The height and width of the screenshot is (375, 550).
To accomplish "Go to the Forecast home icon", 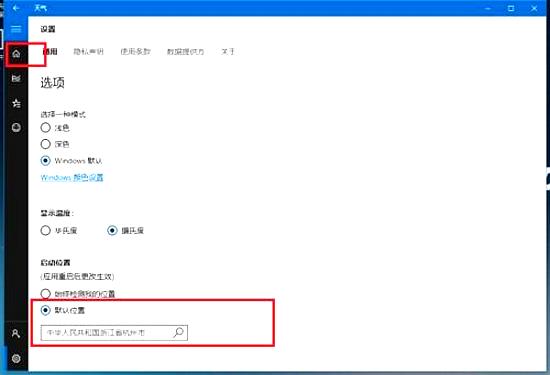I will pyautogui.click(x=16, y=54).
